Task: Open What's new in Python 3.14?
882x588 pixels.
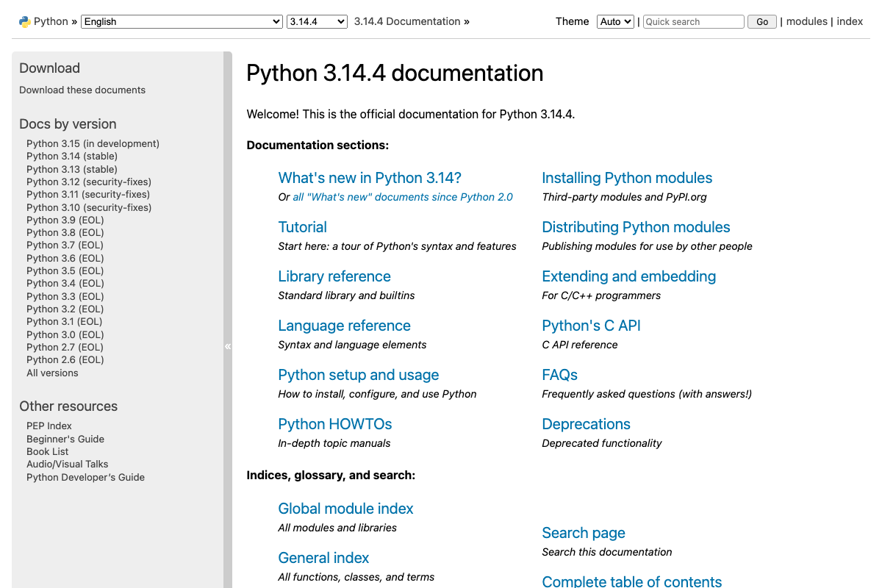Action: pyautogui.click(x=370, y=178)
